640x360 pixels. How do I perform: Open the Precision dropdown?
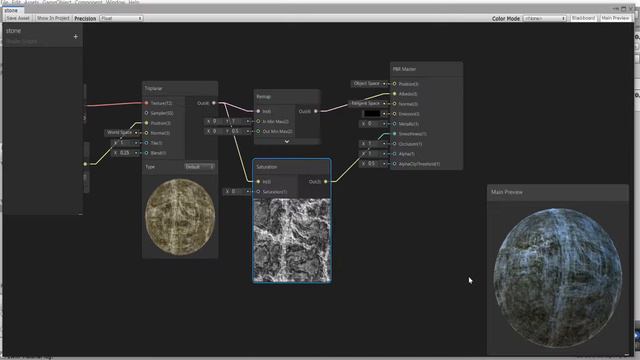[121, 18]
